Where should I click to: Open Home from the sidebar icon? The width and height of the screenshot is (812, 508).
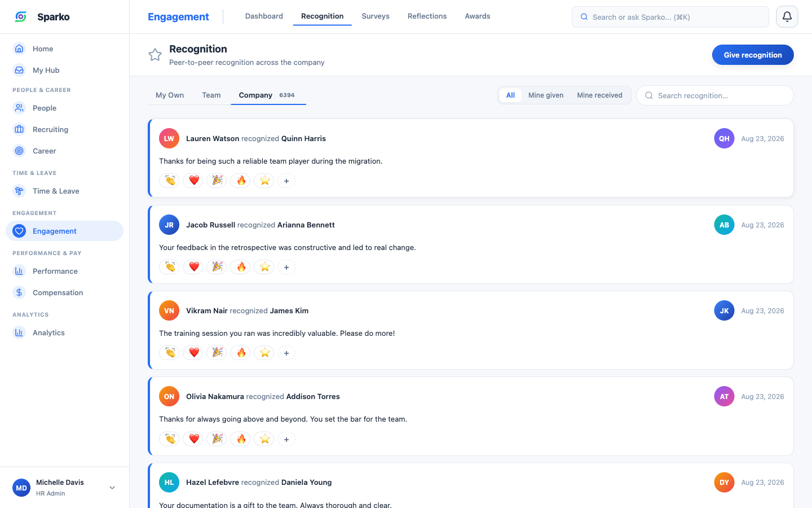click(x=19, y=49)
